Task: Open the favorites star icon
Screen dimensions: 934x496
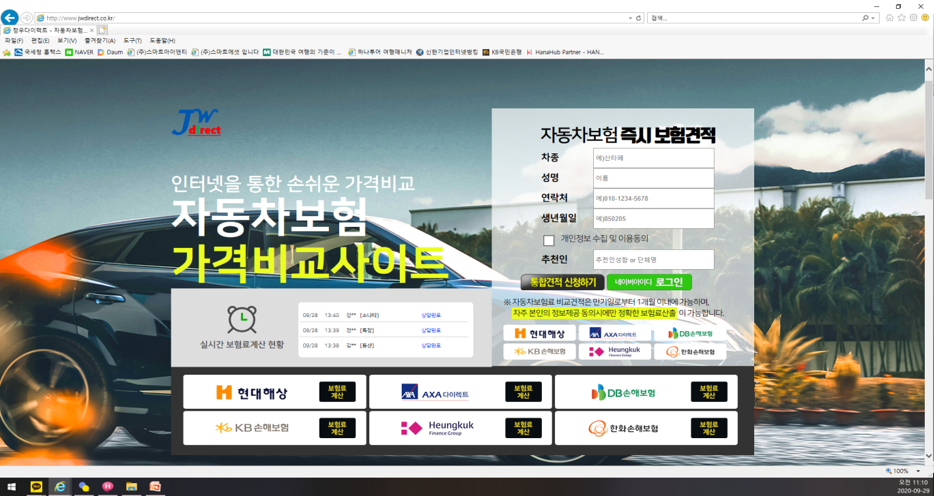Action: point(901,18)
